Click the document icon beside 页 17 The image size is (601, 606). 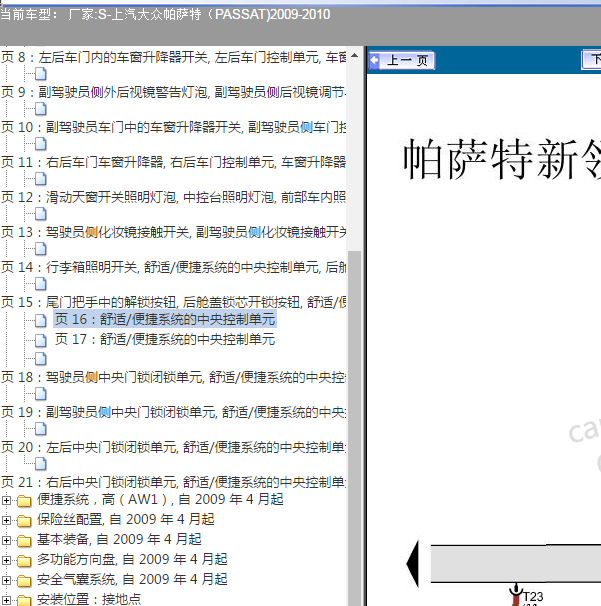click(41, 340)
